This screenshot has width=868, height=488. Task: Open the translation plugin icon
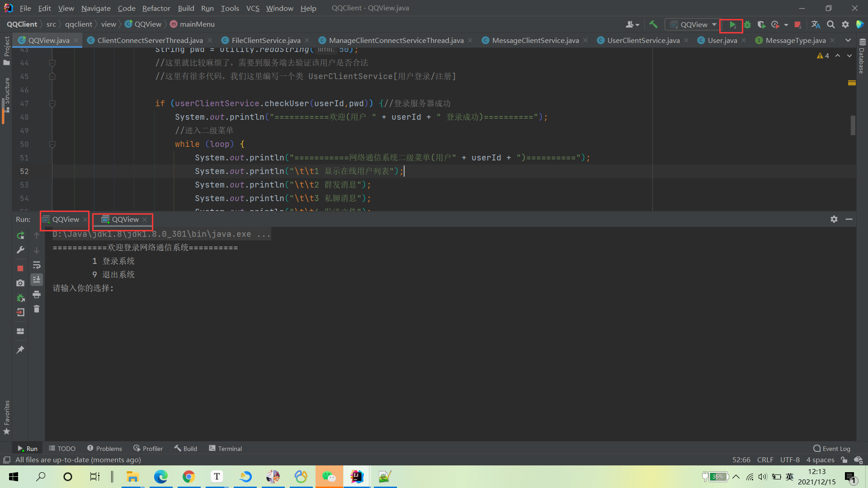tap(816, 24)
